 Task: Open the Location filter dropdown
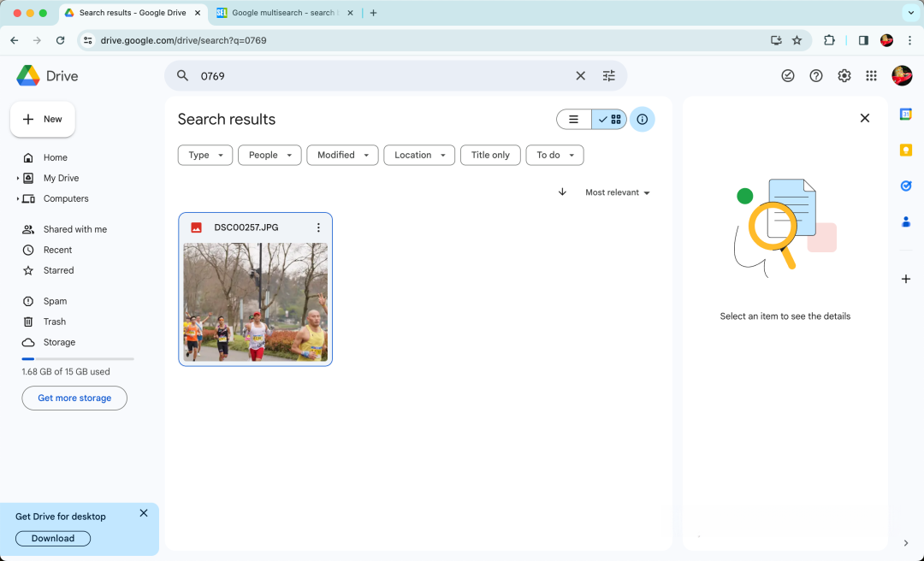(x=419, y=155)
